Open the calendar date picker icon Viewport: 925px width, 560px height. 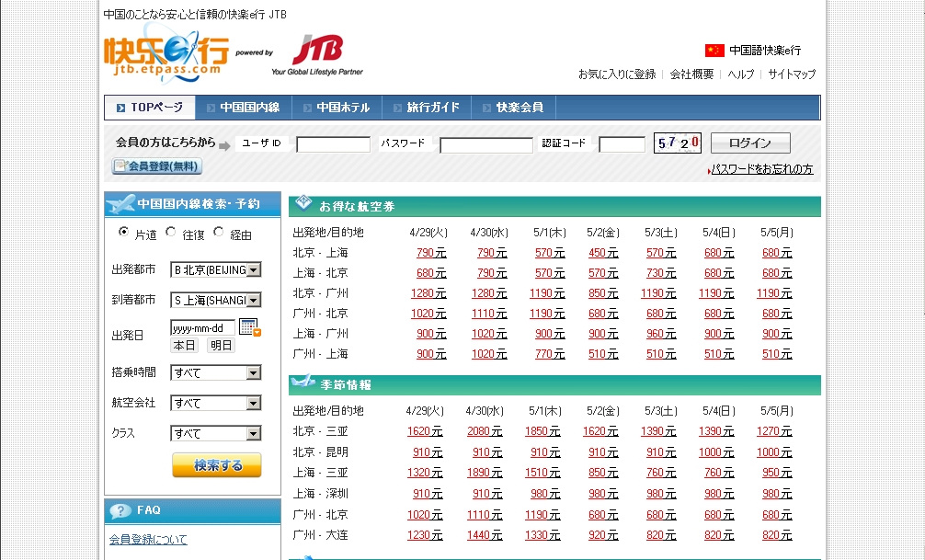pos(249,326)
